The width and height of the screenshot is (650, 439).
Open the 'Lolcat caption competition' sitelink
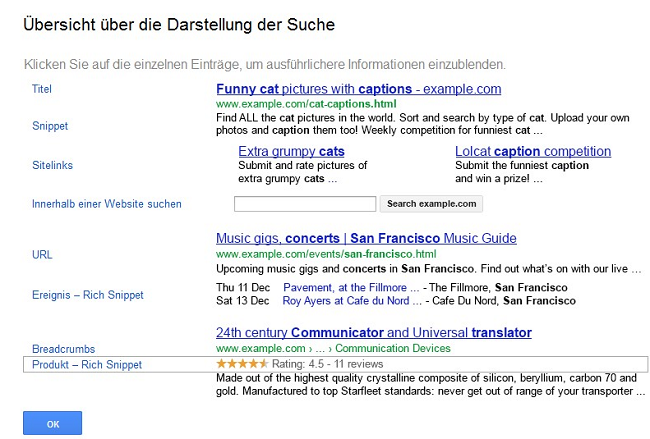tap(533, 151)
